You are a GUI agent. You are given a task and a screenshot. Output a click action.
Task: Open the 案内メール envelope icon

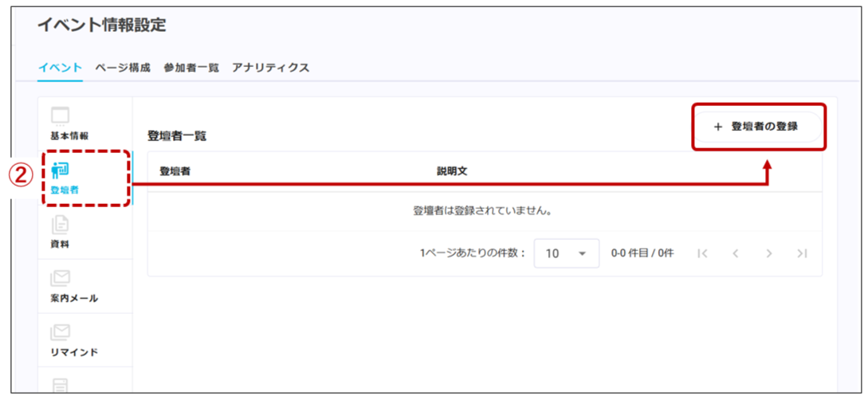pos(60,278)
